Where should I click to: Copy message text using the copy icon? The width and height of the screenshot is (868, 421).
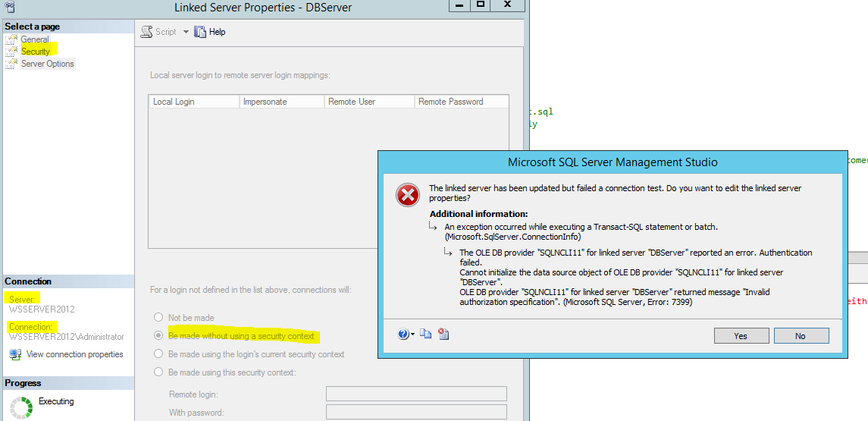[x=425, y=334]
